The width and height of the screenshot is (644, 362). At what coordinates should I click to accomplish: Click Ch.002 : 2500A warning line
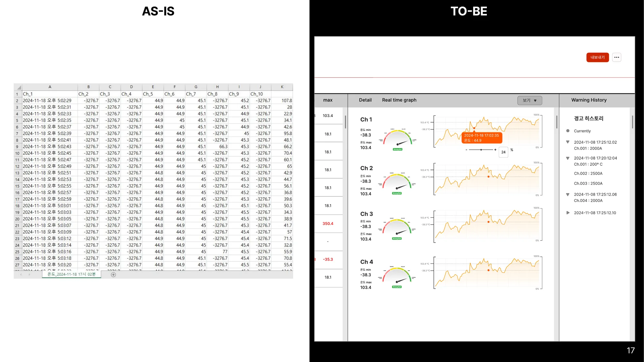pos(588,173)
